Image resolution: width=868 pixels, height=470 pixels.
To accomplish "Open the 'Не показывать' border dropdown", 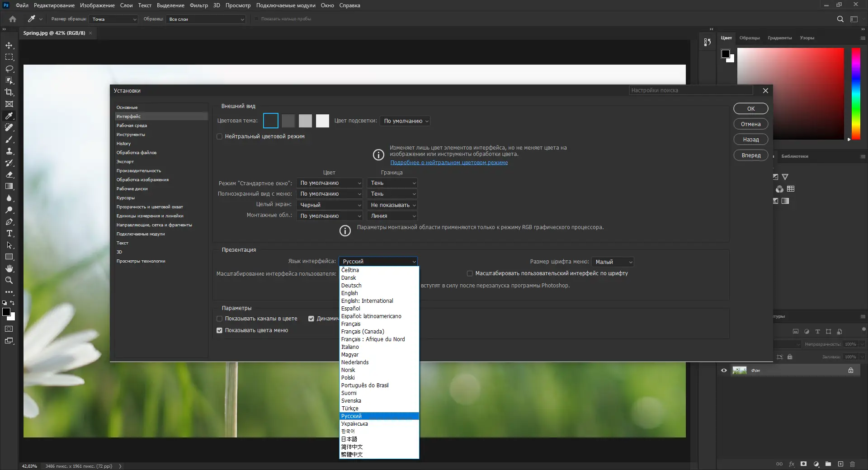I will [x=392, y=205].
